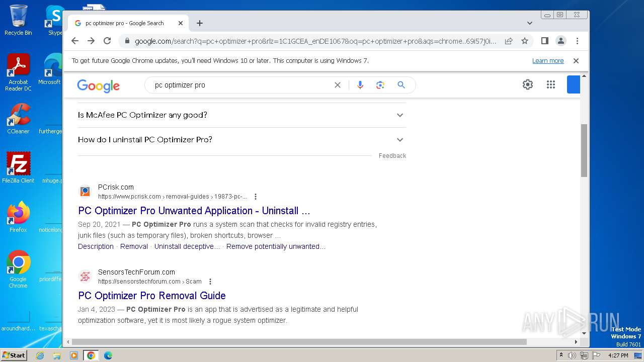Open Windows Media Player taskbar icon
This screenshot has height=362, width=644.
point(74,355)
